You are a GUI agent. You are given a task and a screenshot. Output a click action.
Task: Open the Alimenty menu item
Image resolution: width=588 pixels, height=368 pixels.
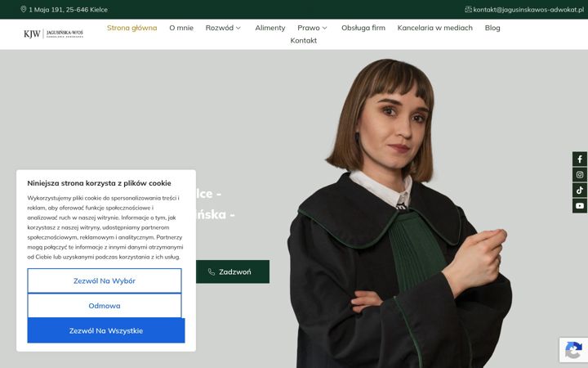[x=270, y=28]
